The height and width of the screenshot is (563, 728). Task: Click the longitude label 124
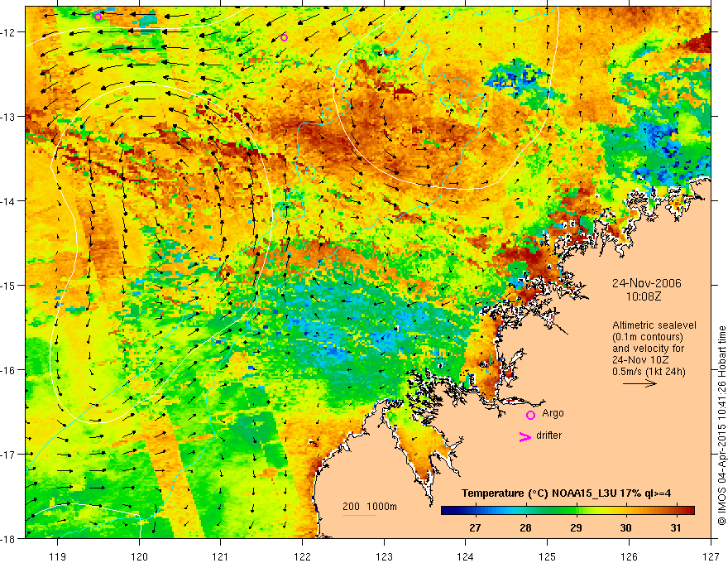point(466,556)
